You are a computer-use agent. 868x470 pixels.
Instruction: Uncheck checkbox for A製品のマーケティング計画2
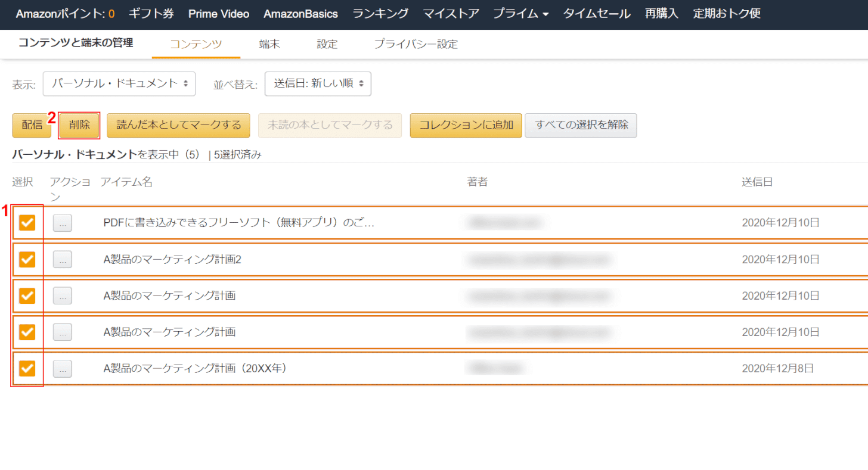27,259
